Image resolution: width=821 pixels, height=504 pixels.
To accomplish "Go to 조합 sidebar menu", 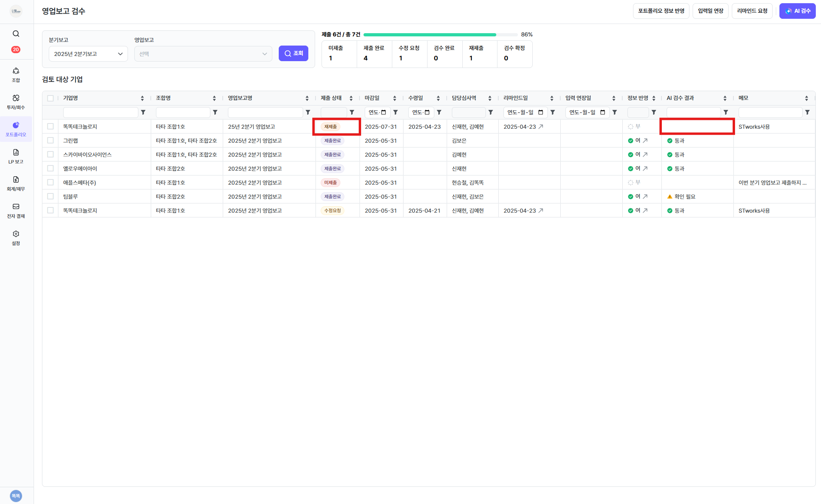I will pos(16,75).
